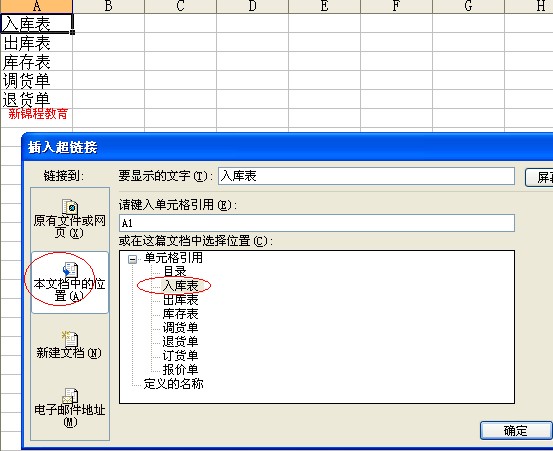Viewport: 553px width, 451px height.
Task: Select 出库表 in the location tree
Action: [x=180, y=299]
